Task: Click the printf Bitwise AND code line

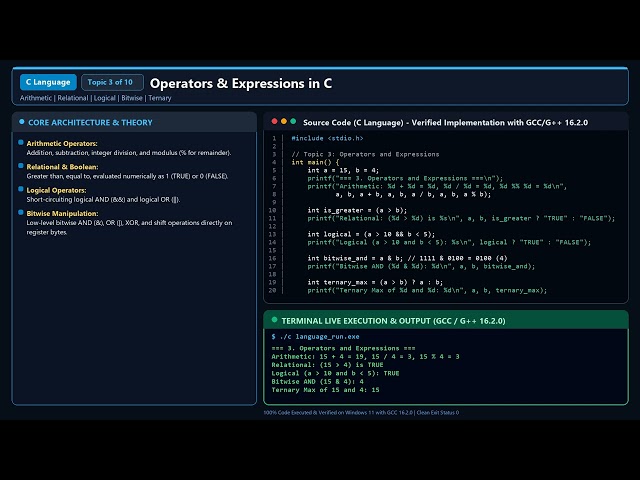Action: pos(421,266)
